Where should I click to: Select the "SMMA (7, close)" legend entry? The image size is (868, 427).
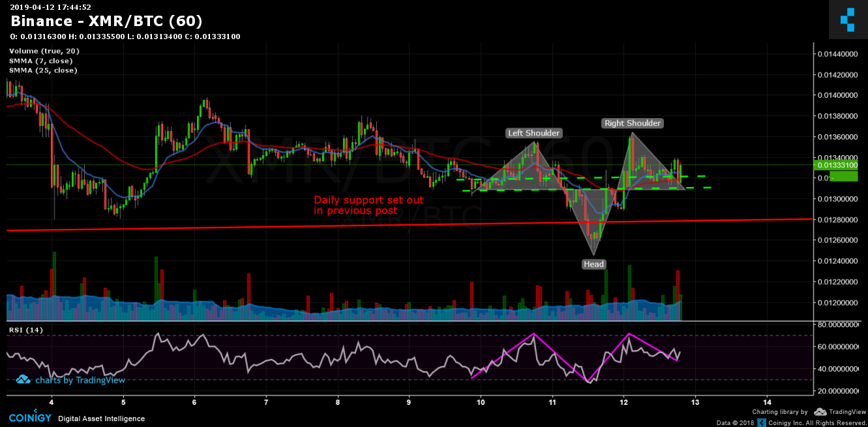[x=40, y=61]
